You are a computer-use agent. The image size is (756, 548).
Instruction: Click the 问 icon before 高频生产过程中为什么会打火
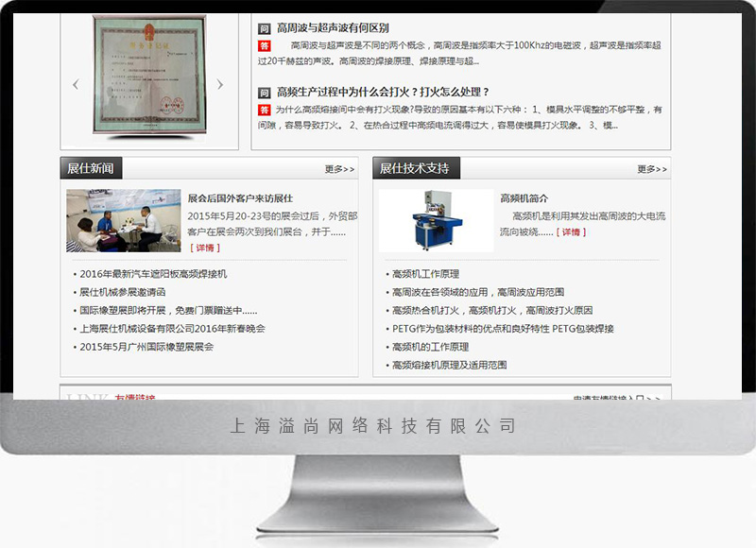[x=265, y=93]
